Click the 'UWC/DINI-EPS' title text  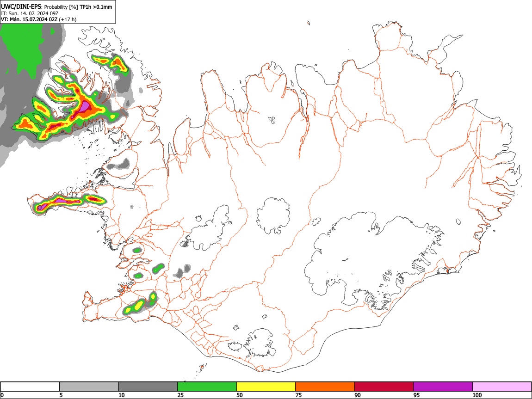point(21,6)
